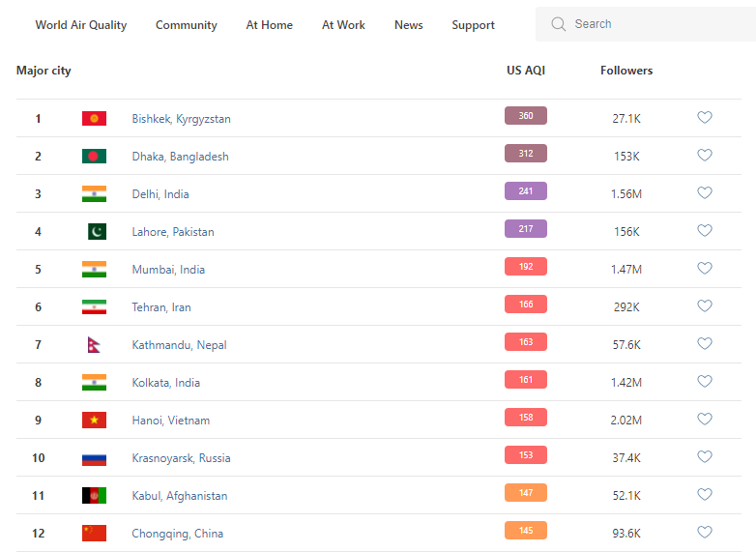Follow Tehran using the heart icon

tap(705, 306)
